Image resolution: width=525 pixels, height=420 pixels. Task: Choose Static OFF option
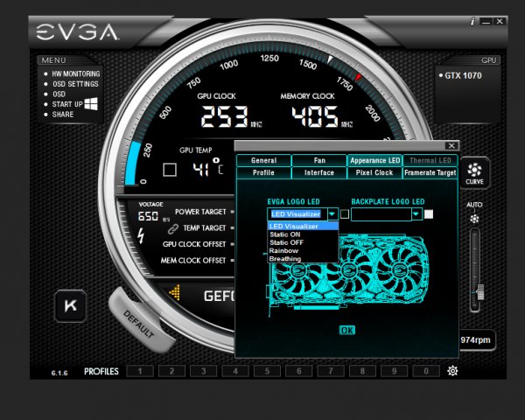303,242
